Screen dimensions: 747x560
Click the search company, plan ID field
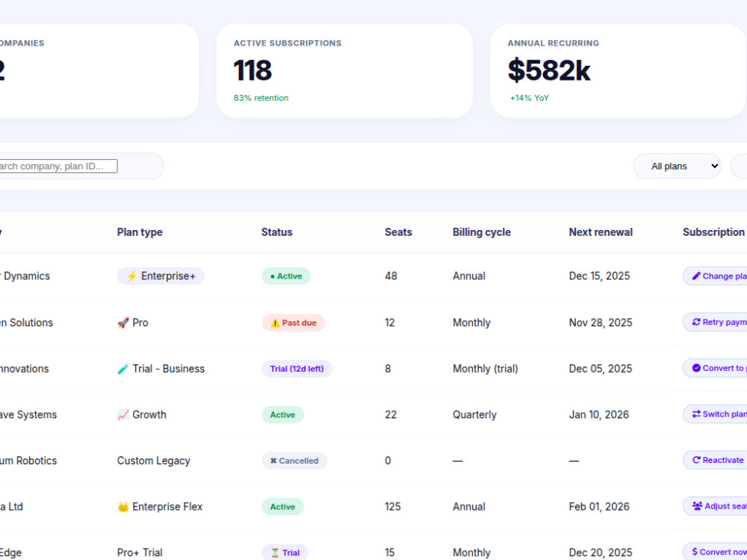click(x=58, y=167)
